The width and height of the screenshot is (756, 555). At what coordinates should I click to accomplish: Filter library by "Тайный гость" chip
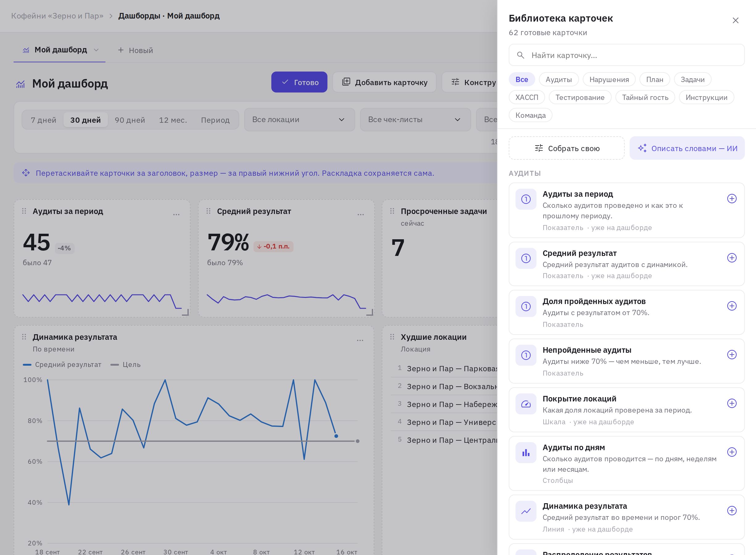point(645,97)
